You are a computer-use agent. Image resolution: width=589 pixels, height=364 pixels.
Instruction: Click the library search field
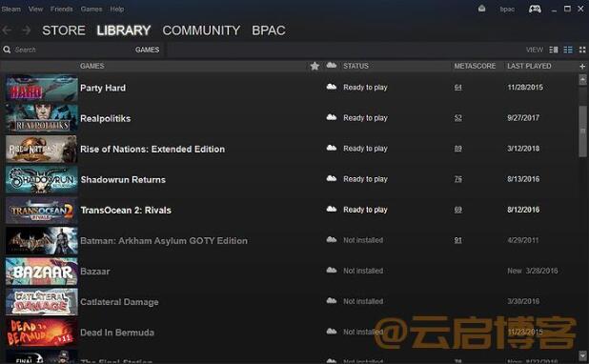tap(71, 50)
